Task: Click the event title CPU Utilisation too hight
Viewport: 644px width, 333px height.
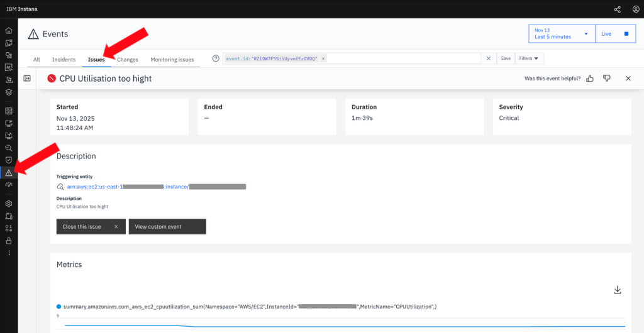Action: click(106, 79)
